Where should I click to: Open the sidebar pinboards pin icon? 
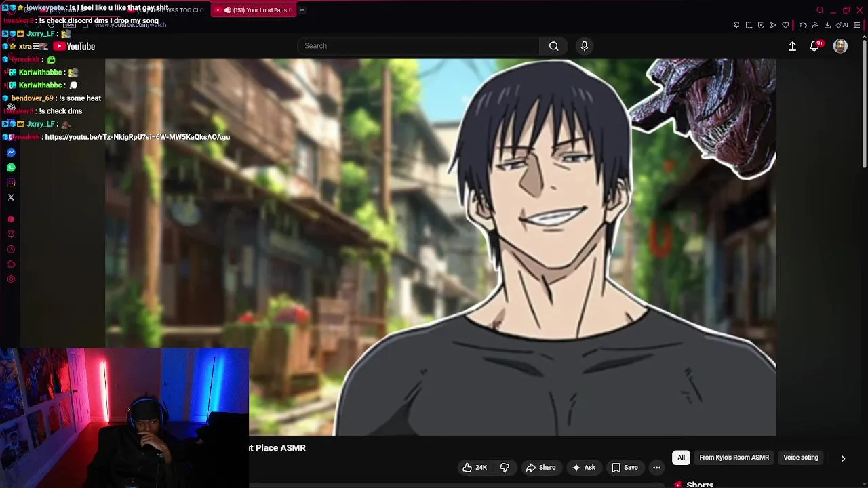click(x=11, y=234)
